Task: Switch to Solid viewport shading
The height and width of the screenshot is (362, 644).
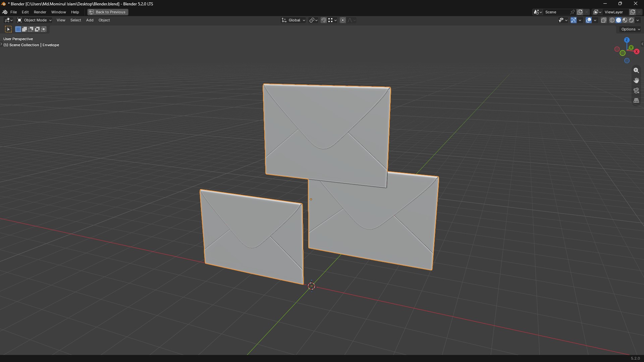Action: point(619,20)
